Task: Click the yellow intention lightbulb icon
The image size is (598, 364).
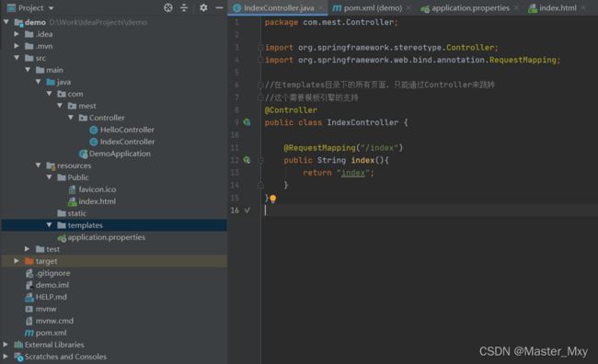Action: click(x=273, y=199)
